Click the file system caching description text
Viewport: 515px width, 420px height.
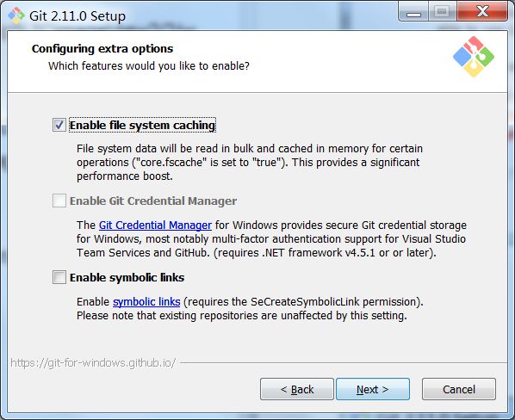click(249, 163)
